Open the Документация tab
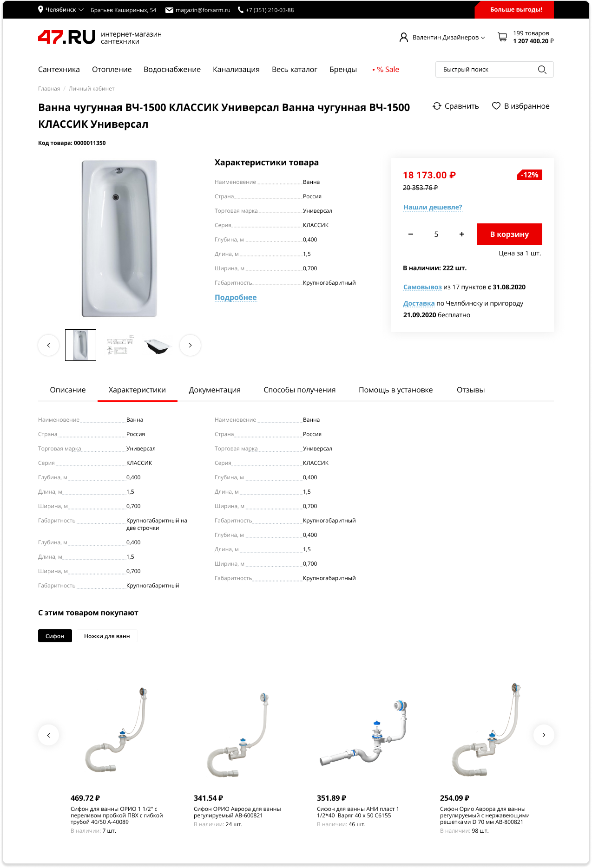The height and width of the screenshot is (868, 592). (215, 390)
